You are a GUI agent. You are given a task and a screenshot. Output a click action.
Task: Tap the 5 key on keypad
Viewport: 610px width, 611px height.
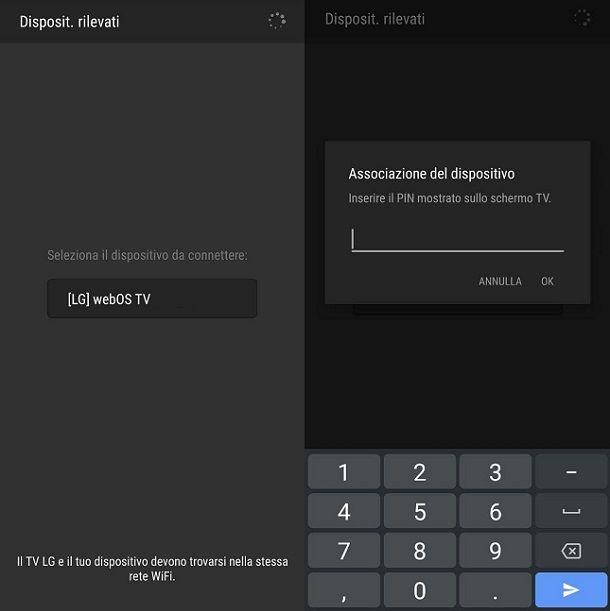420,511
